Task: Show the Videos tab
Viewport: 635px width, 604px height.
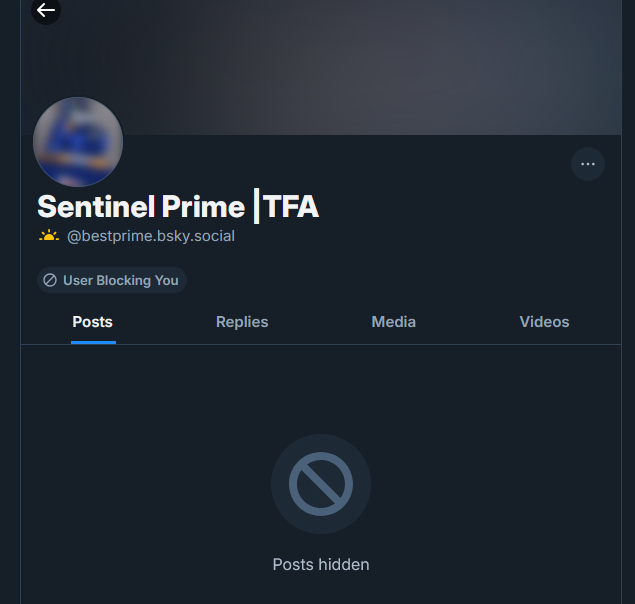Action: [544, 322]
